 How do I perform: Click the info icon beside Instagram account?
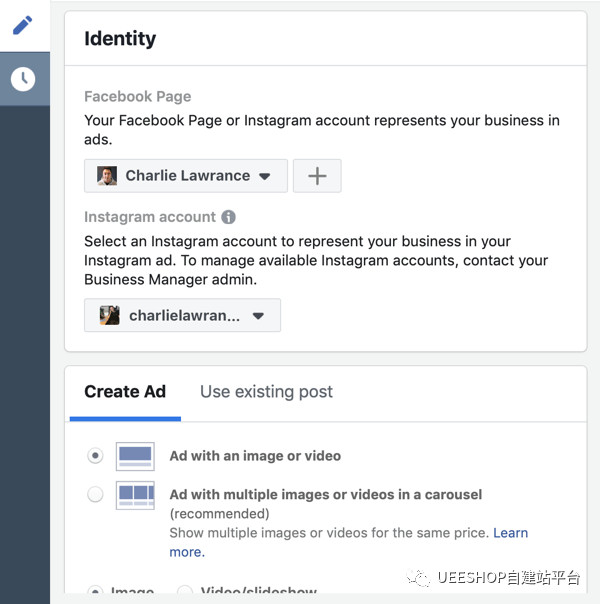click(228, 217)
